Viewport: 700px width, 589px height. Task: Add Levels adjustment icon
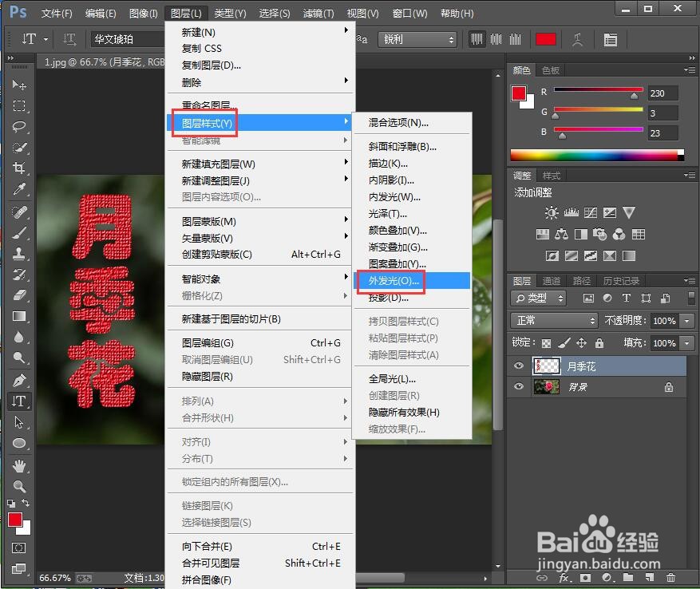tap(571, 212)
